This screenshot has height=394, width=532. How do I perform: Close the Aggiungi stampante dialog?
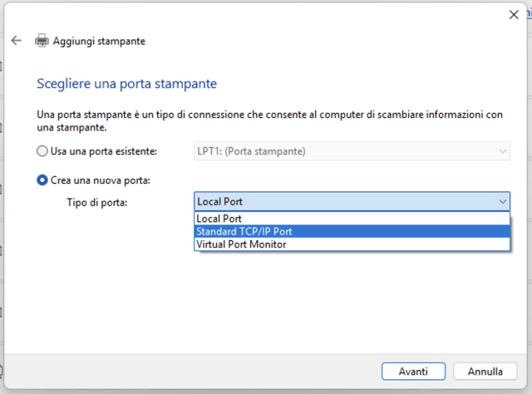pyautogui.click(x=514, y=15)
